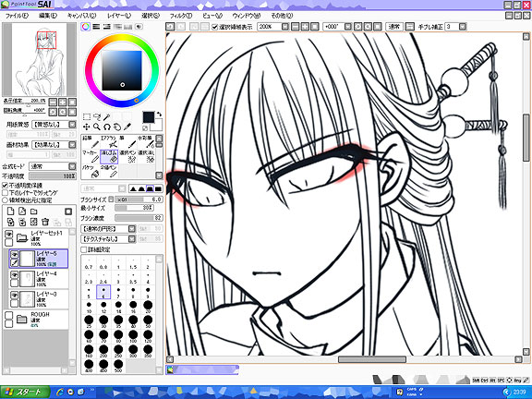
Task: Create a new linework layer
Action: tap(22, 212)
